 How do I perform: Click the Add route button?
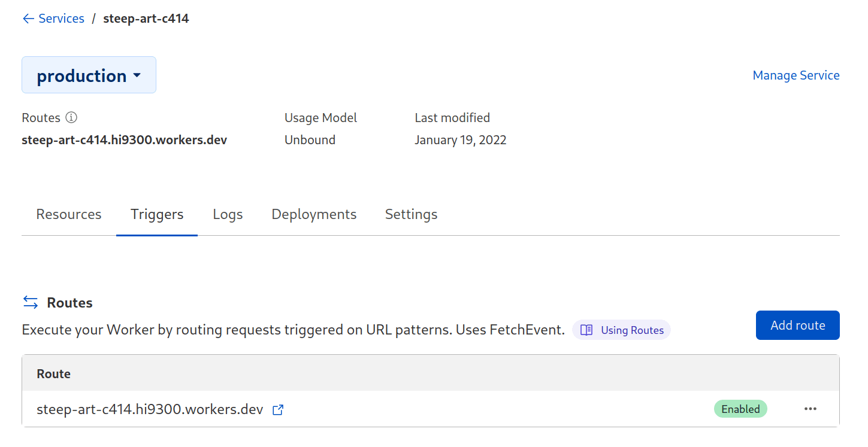pyautogui.click(x=797, y=325)
